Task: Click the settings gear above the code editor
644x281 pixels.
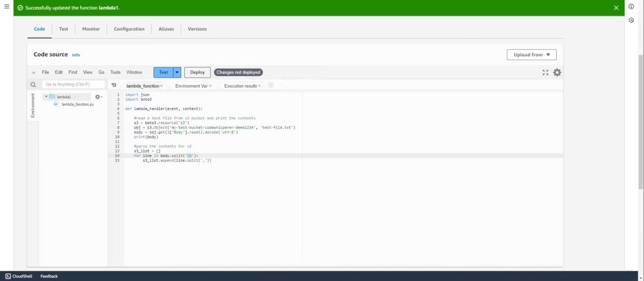Action: click(x=557, y=72)
